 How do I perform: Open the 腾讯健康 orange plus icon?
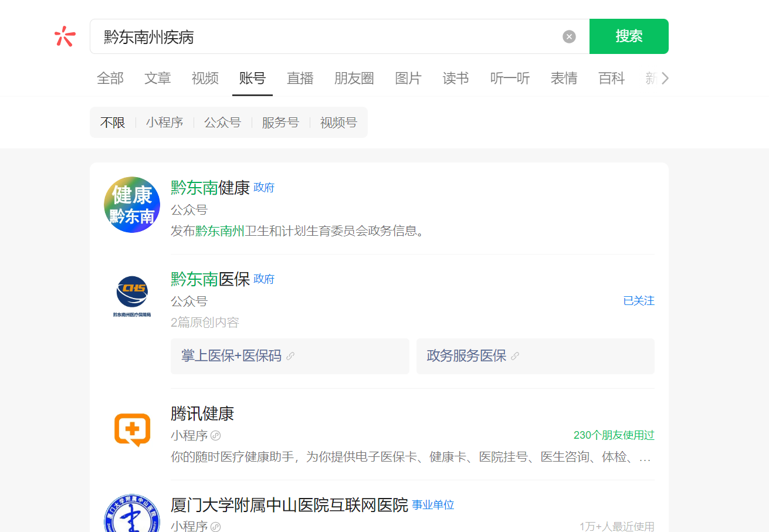132,429
